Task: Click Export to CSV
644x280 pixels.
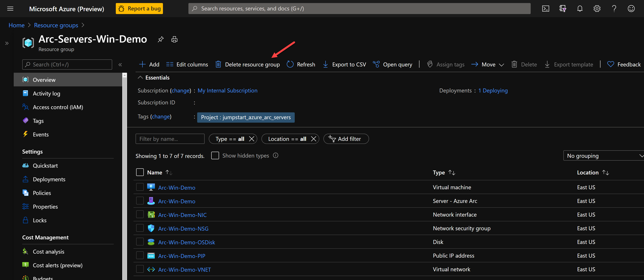Action: [x=344, y=65]
